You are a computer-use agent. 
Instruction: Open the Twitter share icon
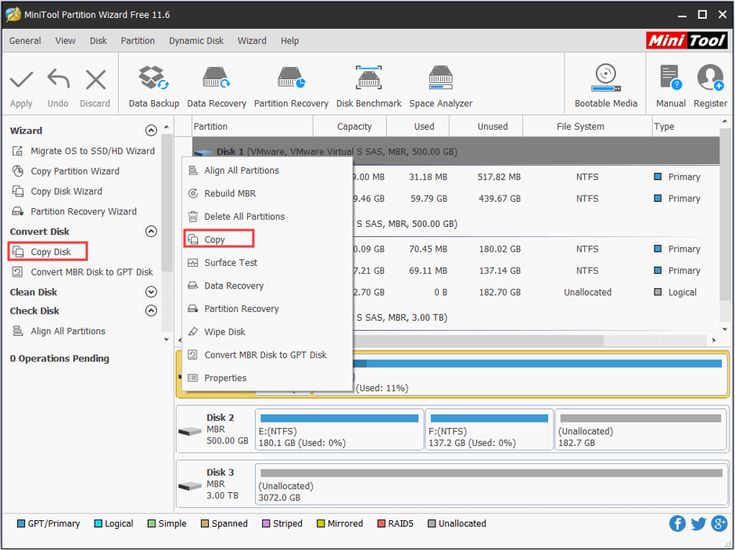coord(698,523)
